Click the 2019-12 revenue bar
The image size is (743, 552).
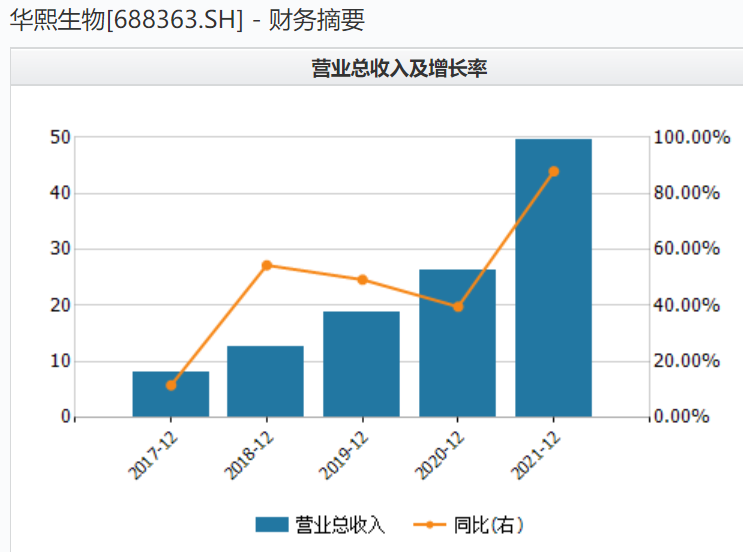tap(361, 365)
